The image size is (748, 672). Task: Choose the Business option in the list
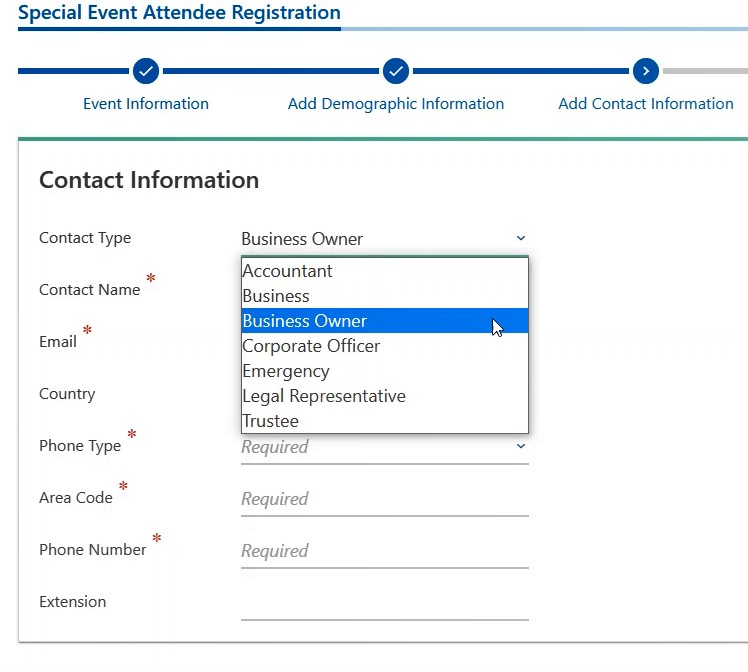384,296
